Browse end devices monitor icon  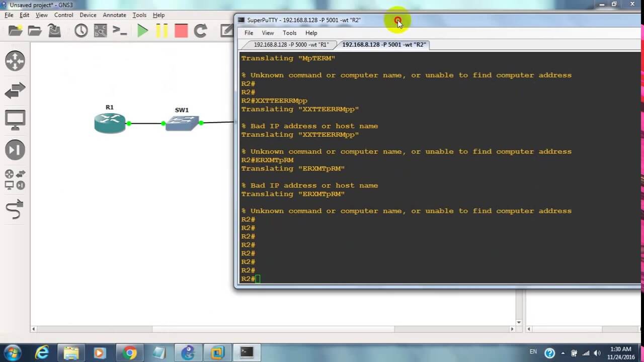pos(15,120)
